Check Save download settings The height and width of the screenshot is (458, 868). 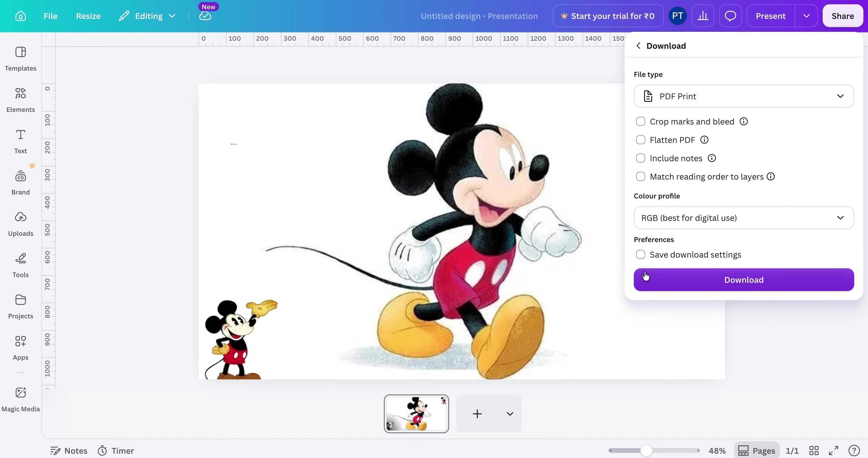(640, 255)
